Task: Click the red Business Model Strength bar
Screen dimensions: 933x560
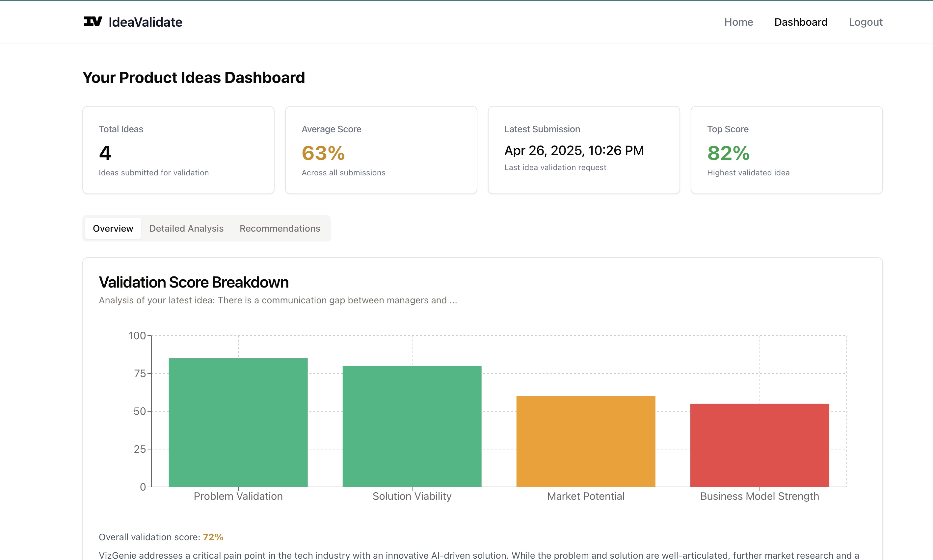Action: tap(759, 445)
